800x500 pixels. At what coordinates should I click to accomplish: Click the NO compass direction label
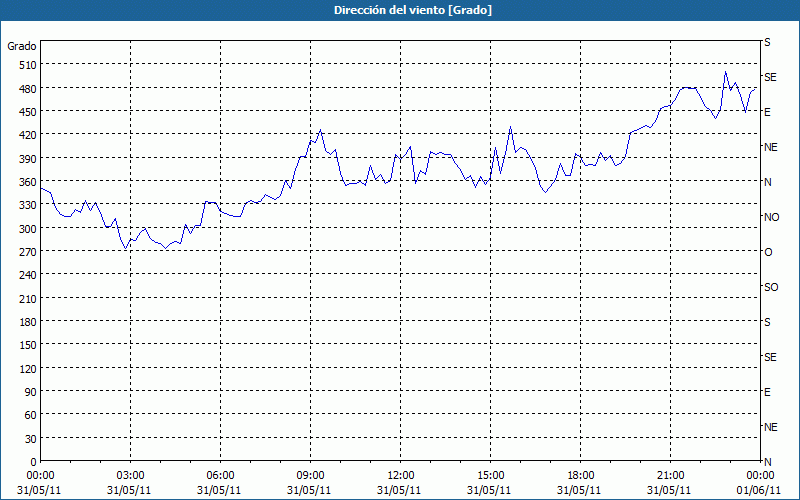771,217
